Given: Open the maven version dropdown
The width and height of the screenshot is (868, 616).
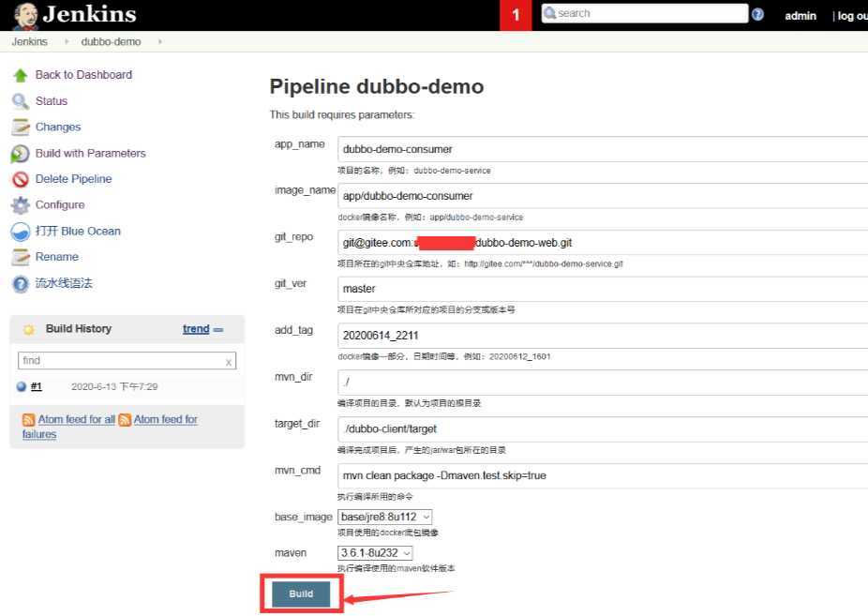Looking at the screenshot, I should pyautogui.click(x=375, y=553).
